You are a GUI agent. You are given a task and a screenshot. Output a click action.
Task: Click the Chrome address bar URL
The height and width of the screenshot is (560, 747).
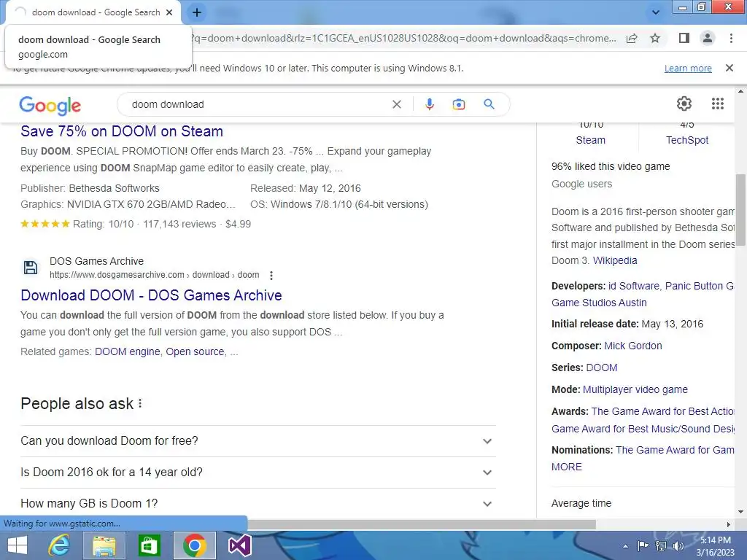tap(405, 38)
